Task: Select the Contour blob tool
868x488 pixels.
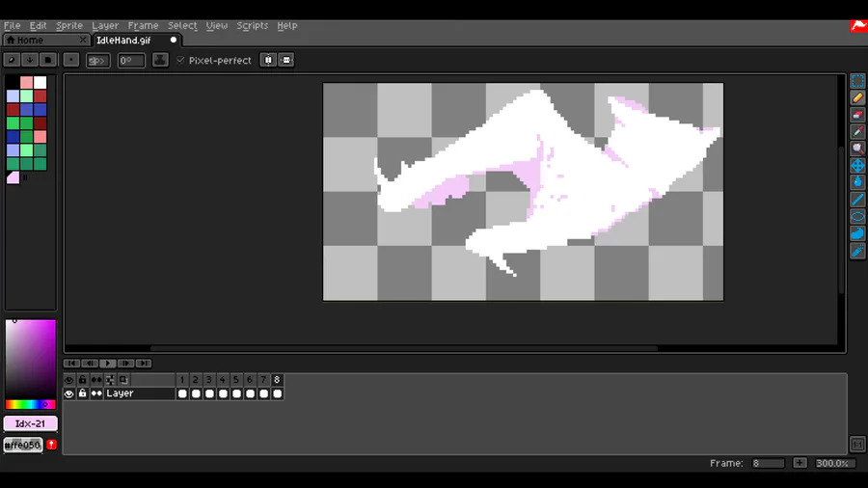Action: 857,233
